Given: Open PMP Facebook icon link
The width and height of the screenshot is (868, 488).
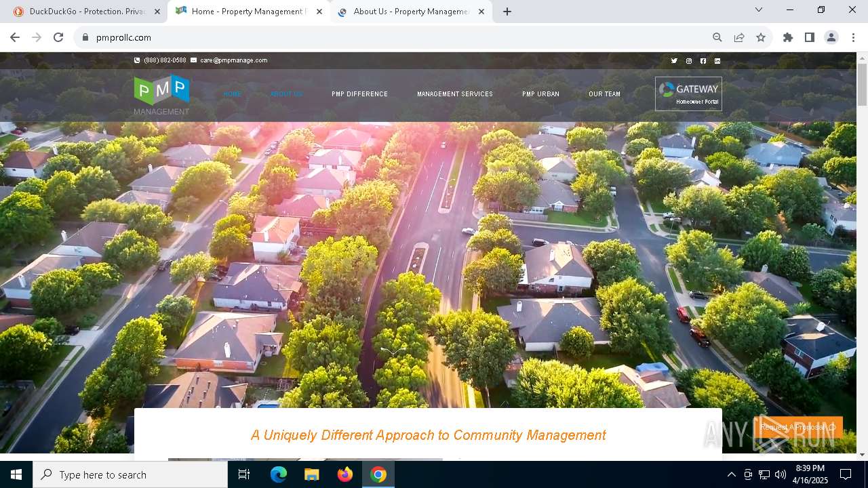Looking at the screenshot, I should pos(703,61).
